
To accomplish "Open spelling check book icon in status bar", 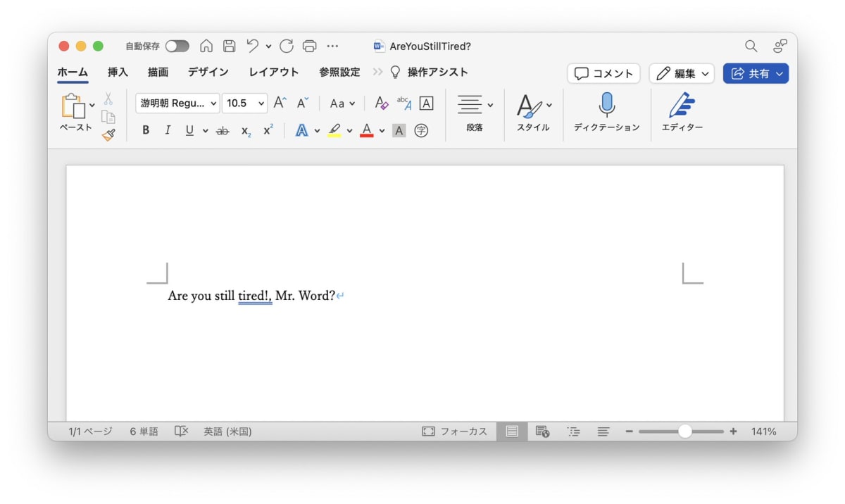I will [181, 431].
